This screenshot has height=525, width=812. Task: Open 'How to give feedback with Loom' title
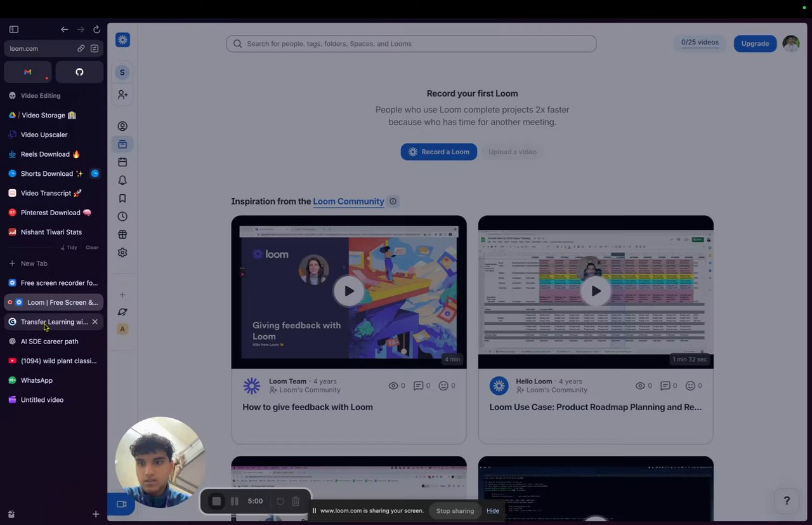pyautogui.click(x=308, y=407)
